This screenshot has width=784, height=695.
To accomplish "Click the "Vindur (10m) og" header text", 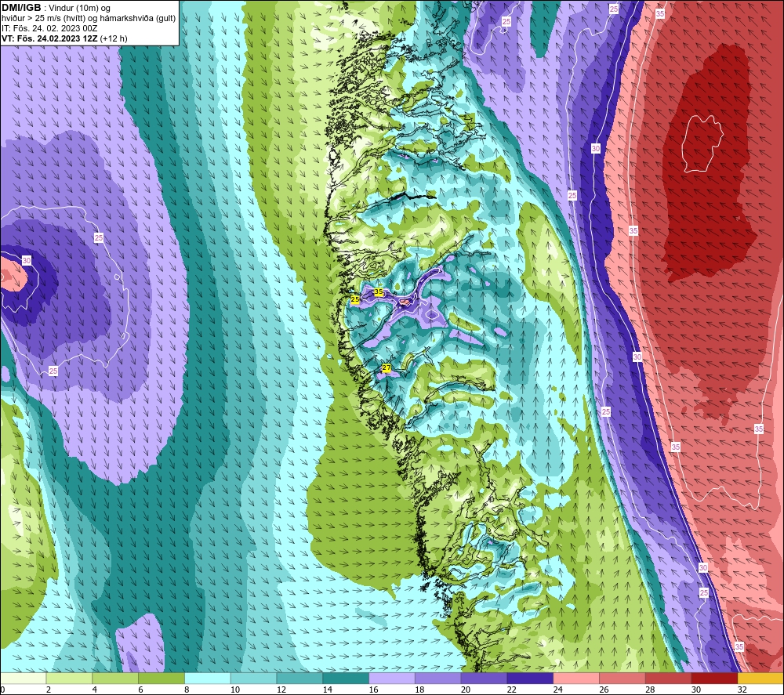I will tap(79, 9).
